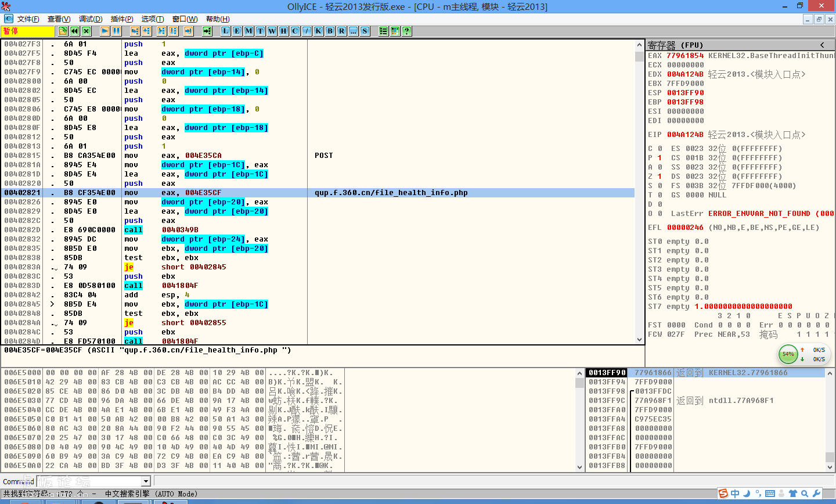This screenshot has height=504, width=836.
Task: Open the 帮助(H) menu
Action: coord(218,19)
